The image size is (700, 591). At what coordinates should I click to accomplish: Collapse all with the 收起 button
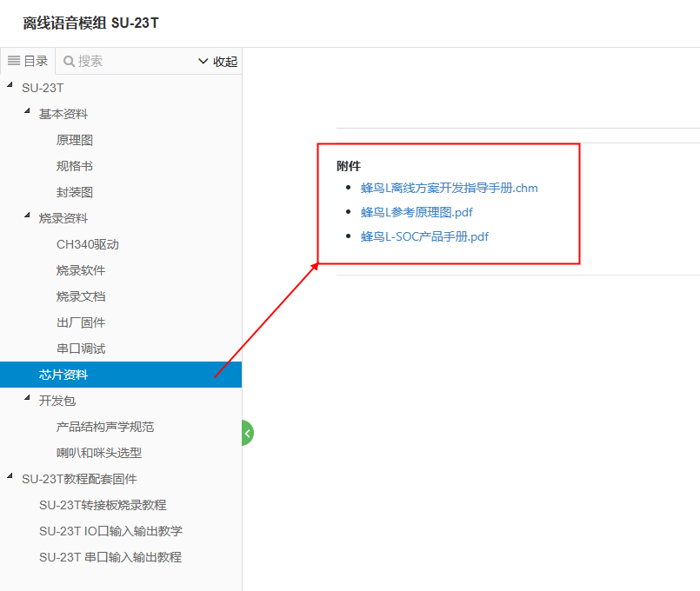[x=217, y=61]
